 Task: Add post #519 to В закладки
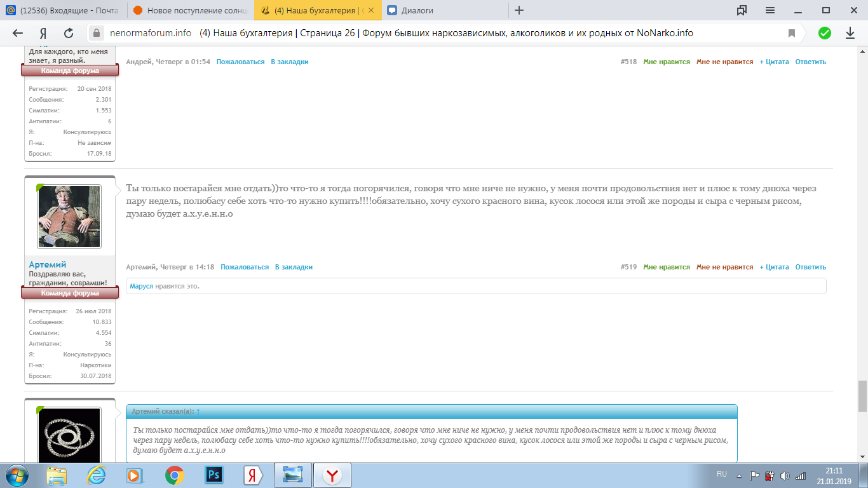[x=294, y=267]
